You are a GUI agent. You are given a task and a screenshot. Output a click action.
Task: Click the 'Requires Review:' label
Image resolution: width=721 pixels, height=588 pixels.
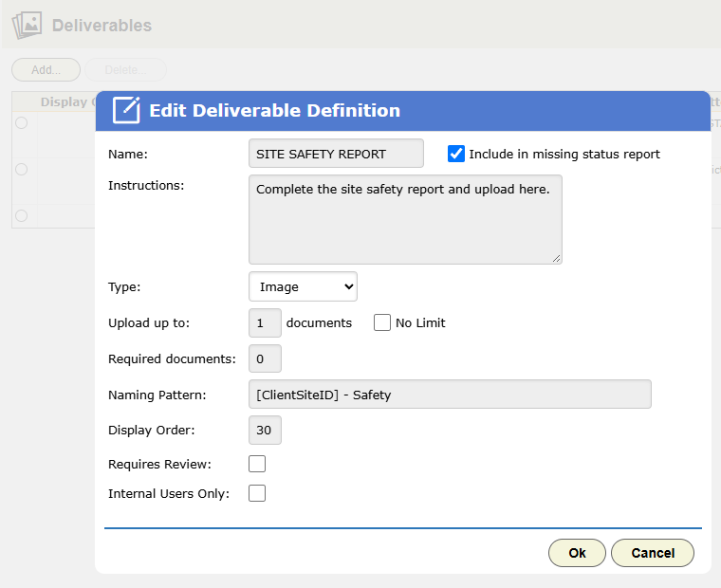[159, 465]
